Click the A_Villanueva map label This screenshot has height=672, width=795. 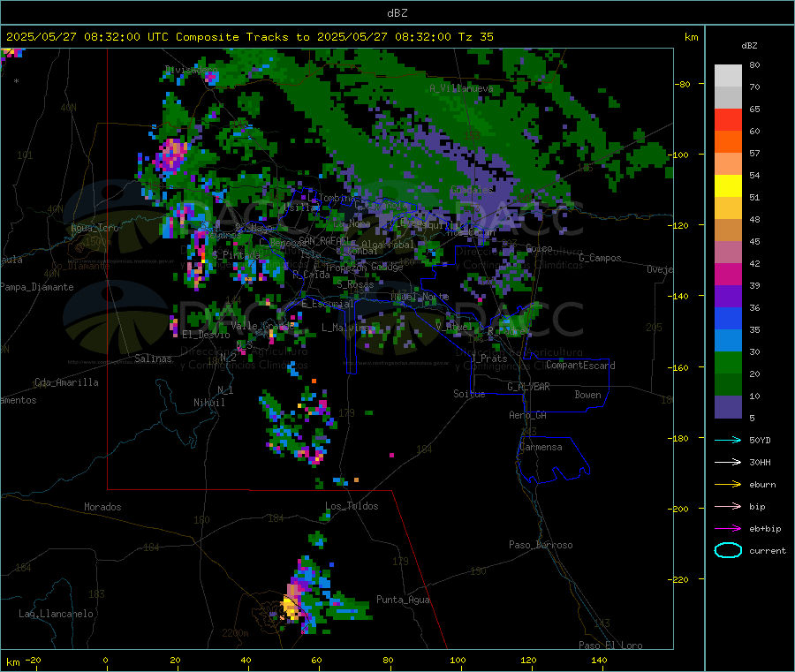(461, 88)
